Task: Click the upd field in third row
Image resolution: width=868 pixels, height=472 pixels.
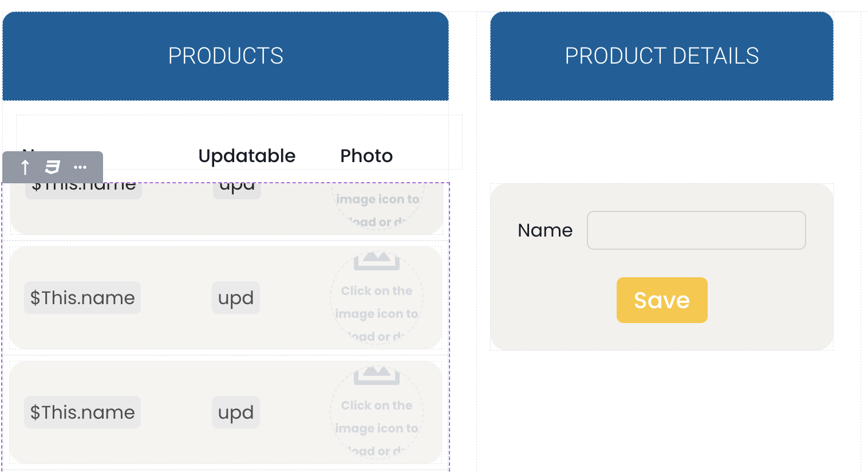Action: 236,412
